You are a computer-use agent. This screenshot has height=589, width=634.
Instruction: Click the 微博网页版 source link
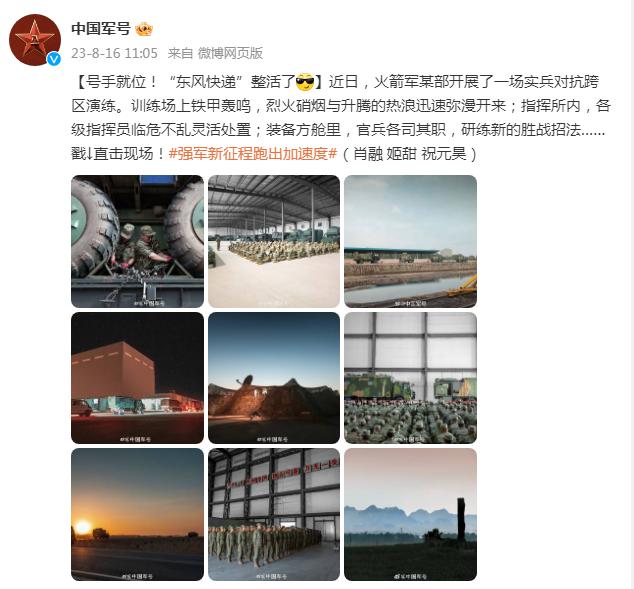coord(230,53)
